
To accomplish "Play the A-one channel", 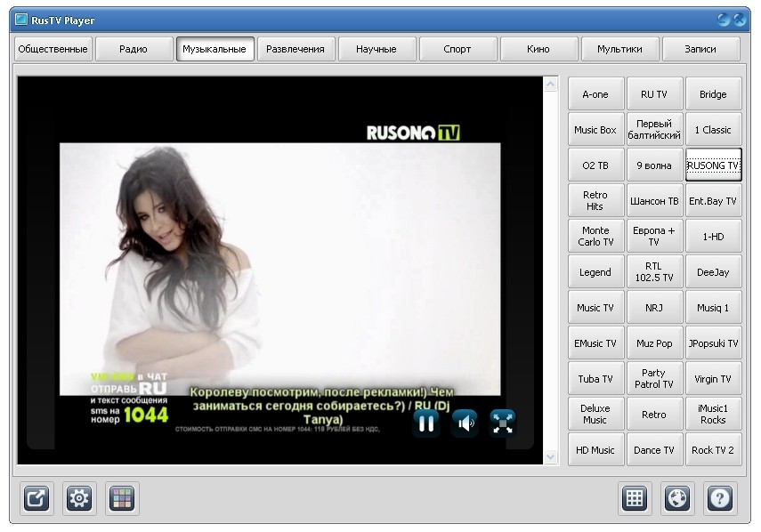I will tap(595, 94).
